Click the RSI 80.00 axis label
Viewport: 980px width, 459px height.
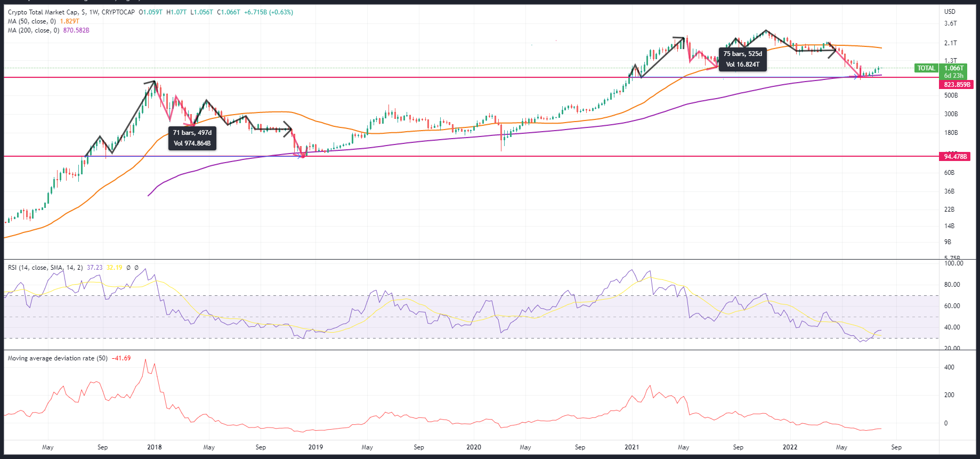pos(952,285)
